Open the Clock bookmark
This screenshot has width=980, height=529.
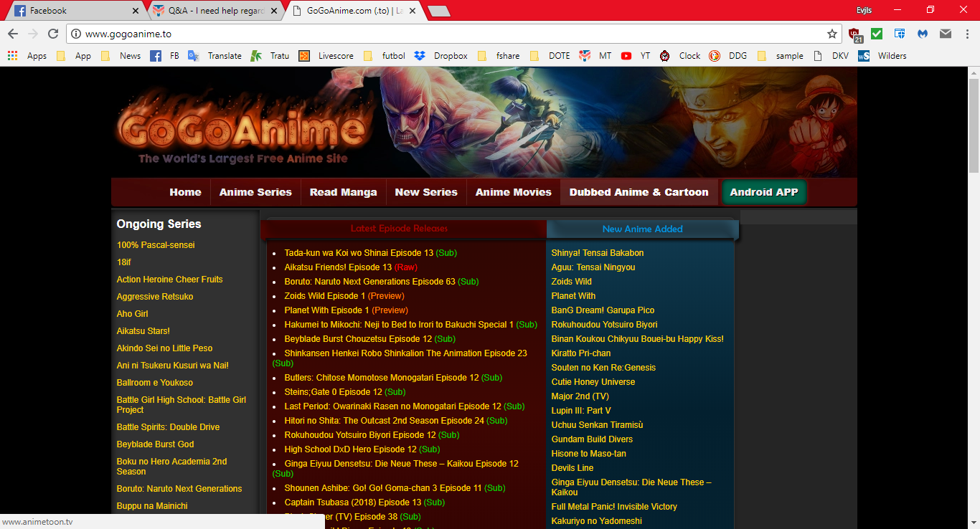pyautogui.click(x=680, y=56)
